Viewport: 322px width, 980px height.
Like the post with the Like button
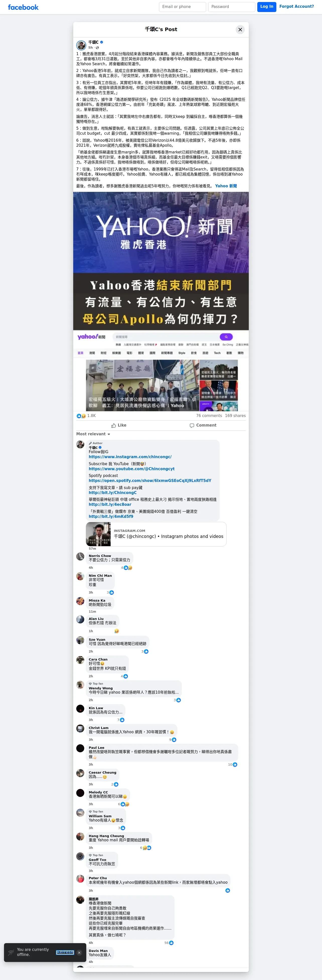click(119, 425)
